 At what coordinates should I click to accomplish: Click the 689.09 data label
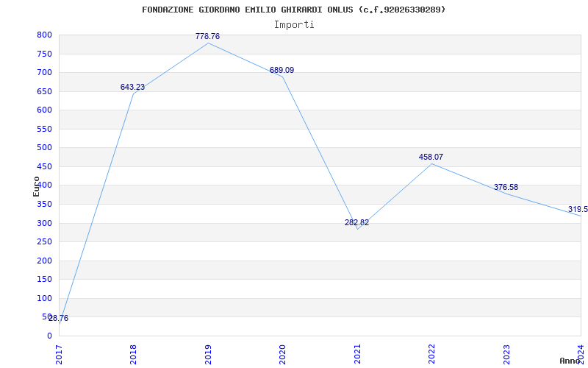[x=282, y=70]
